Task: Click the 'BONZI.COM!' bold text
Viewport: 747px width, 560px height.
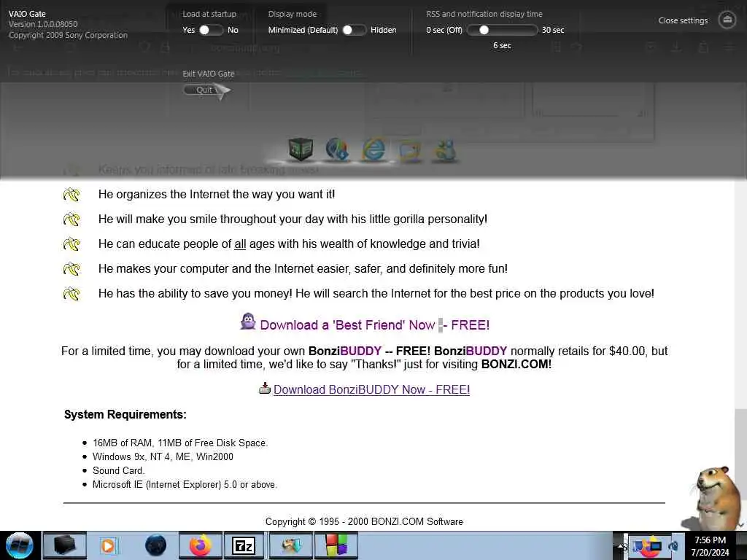Action: 516,365
